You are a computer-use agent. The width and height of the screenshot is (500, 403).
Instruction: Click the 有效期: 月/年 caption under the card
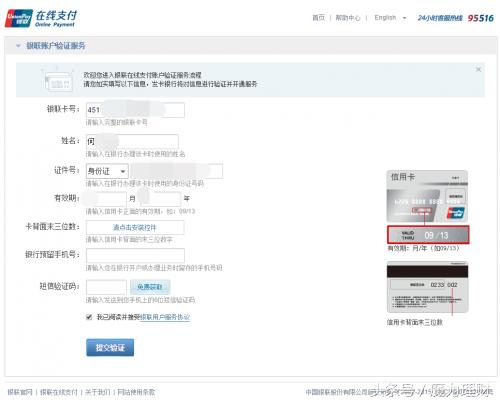point(423,248)
